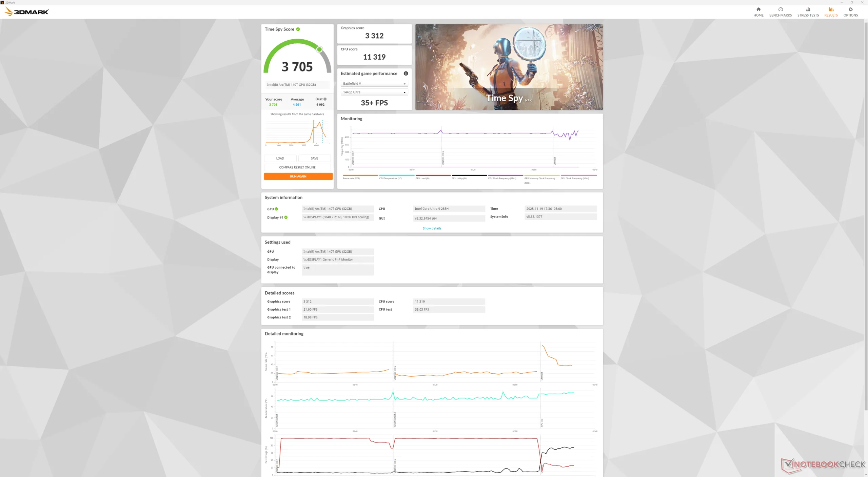Expand Show details in System information
Screen dimensions: 868x477
[432, 228]
